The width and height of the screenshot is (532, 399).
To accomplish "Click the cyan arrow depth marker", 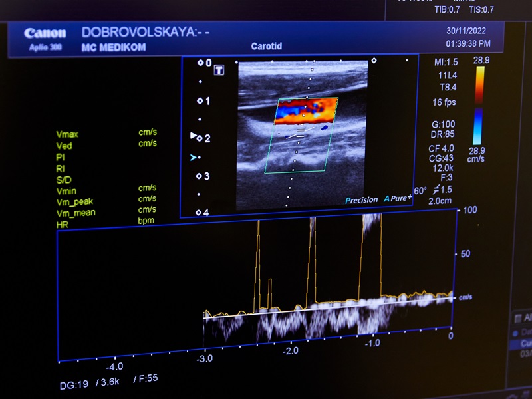I will (194, 158).
